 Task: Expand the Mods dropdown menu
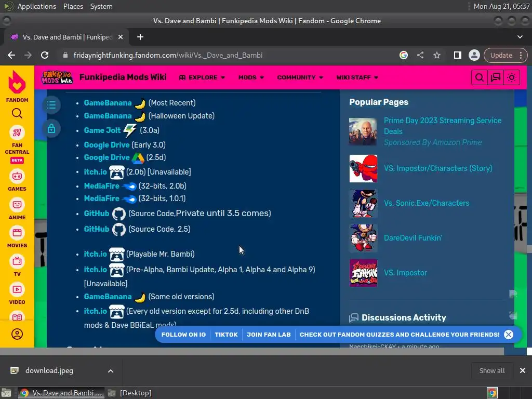(x=251, y=78)
